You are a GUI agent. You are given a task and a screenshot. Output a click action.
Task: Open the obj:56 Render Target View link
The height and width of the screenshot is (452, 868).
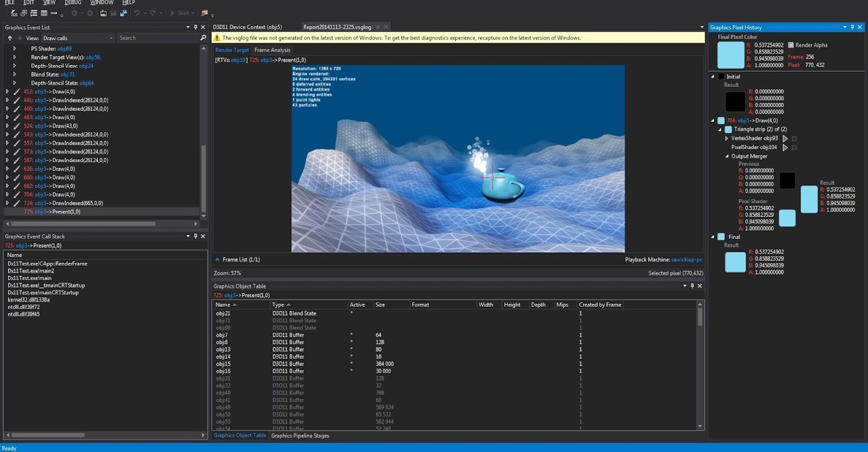[x=93, y=58]
